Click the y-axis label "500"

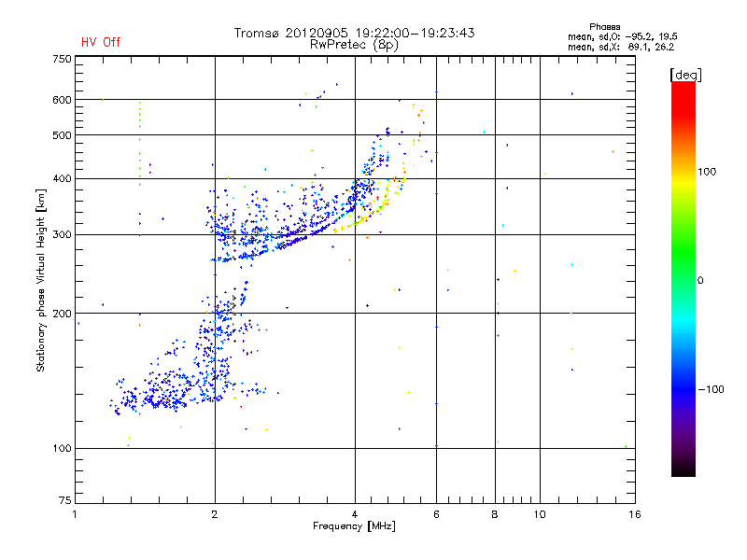click(x=62, y=135)
